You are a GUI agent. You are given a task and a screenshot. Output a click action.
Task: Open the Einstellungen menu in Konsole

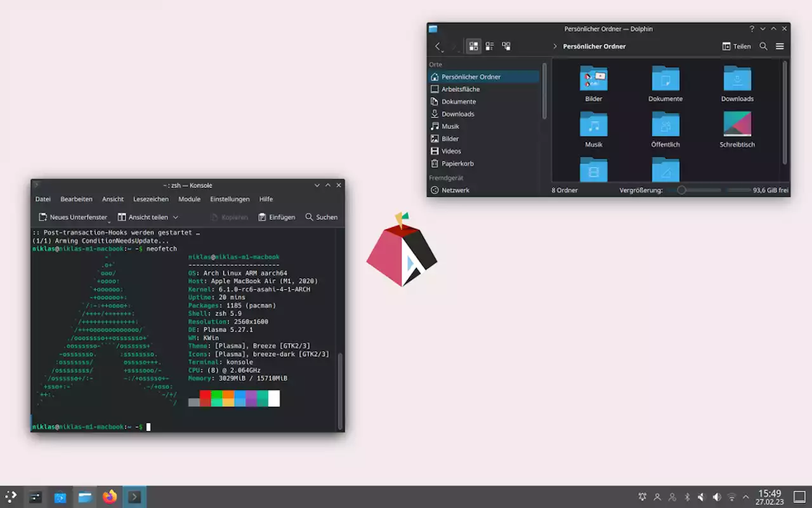click(x=230, y=199)
